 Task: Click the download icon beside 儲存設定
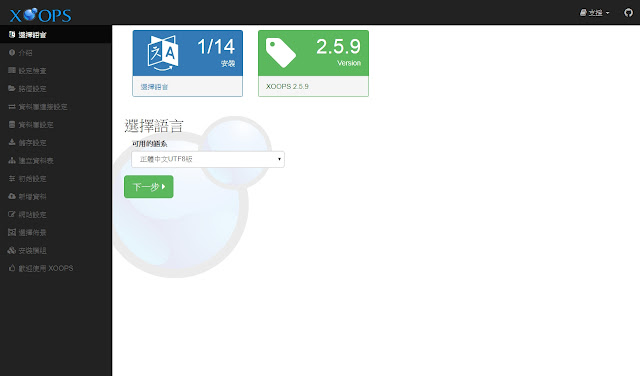click(x=12, y=142)
